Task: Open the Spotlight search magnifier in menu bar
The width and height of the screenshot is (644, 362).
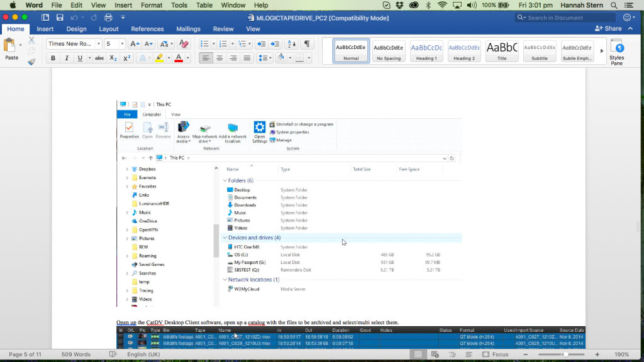Action: pos(614,5)
